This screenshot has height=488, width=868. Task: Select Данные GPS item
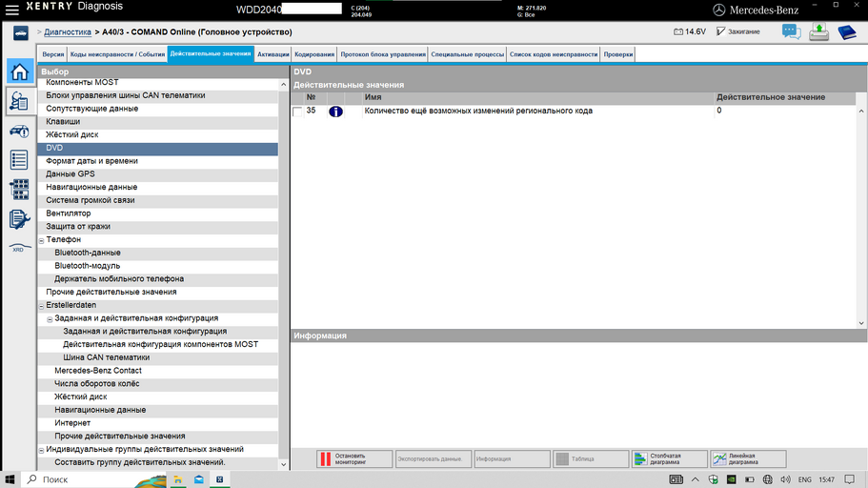point(158,173)
